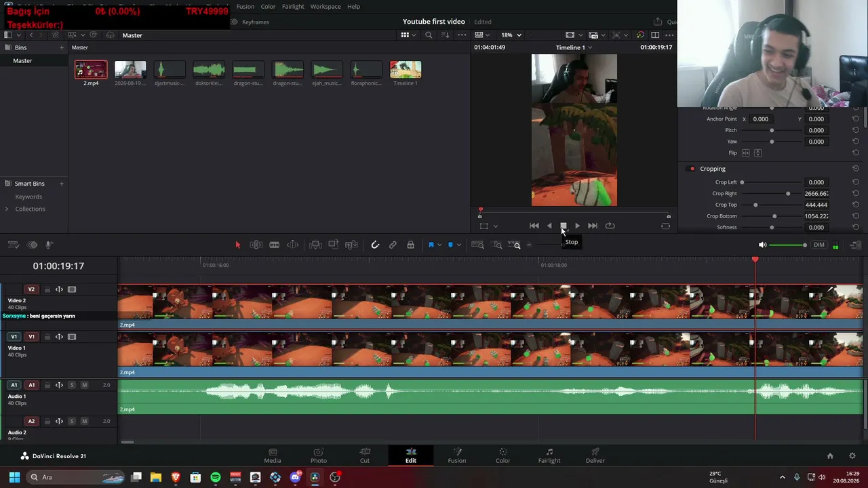Go to the Fairlight page
868x488 pixels.
[x=549, y=455]
